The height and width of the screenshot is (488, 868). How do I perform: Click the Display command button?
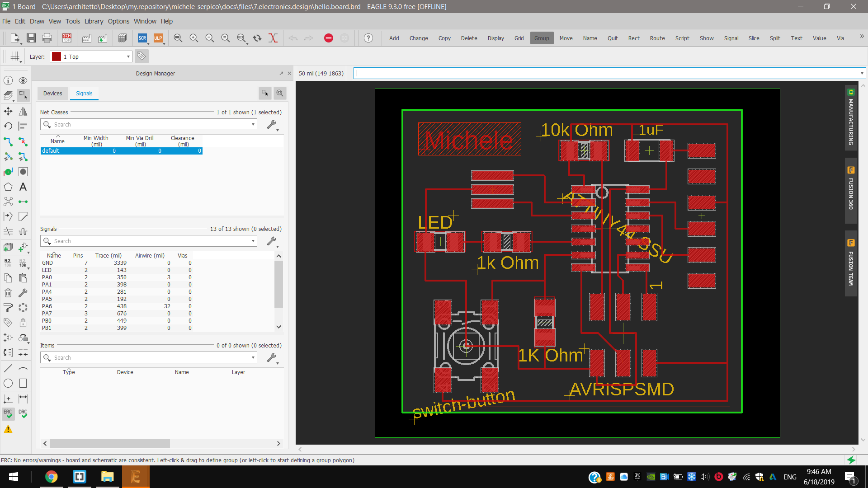[x=495, y=38]
